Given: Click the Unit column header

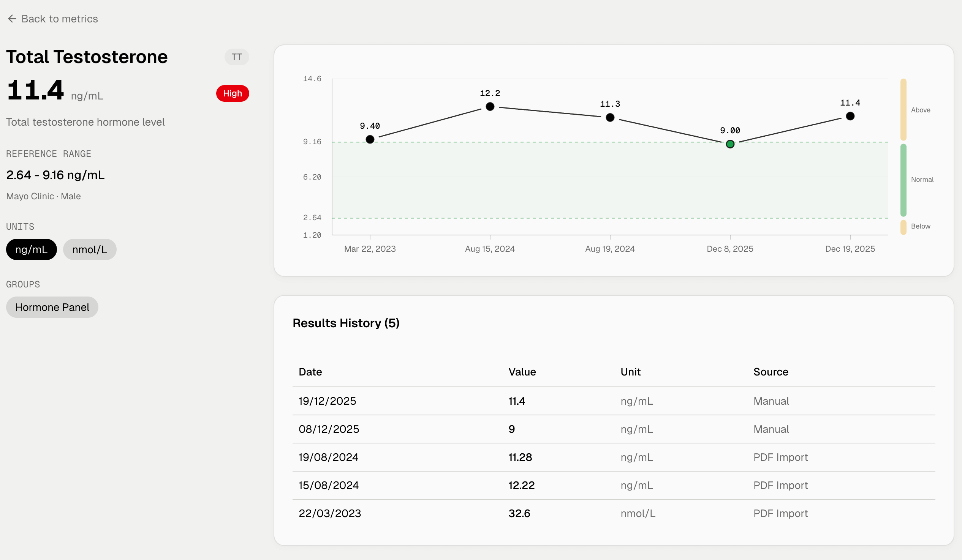Looking at the screenshot, I should (x=631, y=372).
